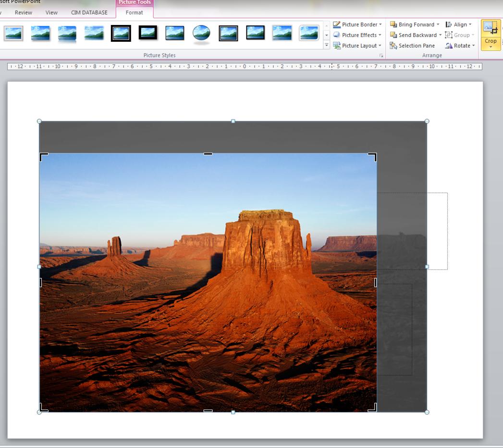Click the top-right black crop corner handle
This screenshot has height=448, width=503.
coord(373,157)
